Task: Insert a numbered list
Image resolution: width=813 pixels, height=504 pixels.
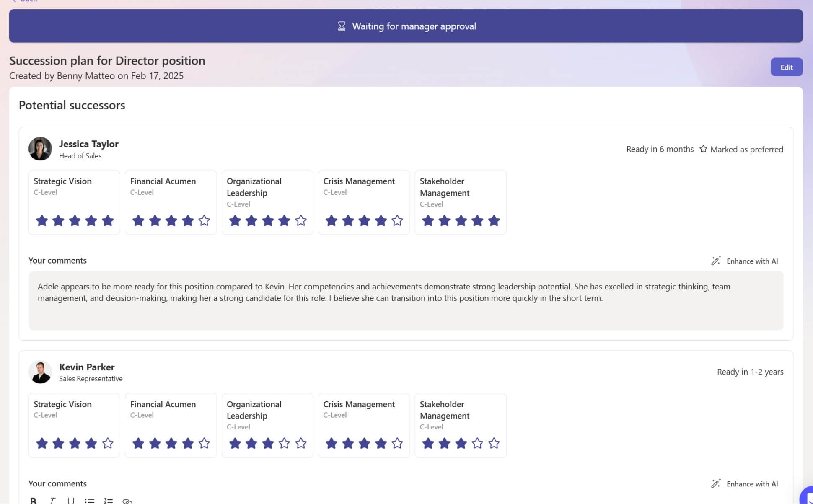Action: [x=109, y=500]
